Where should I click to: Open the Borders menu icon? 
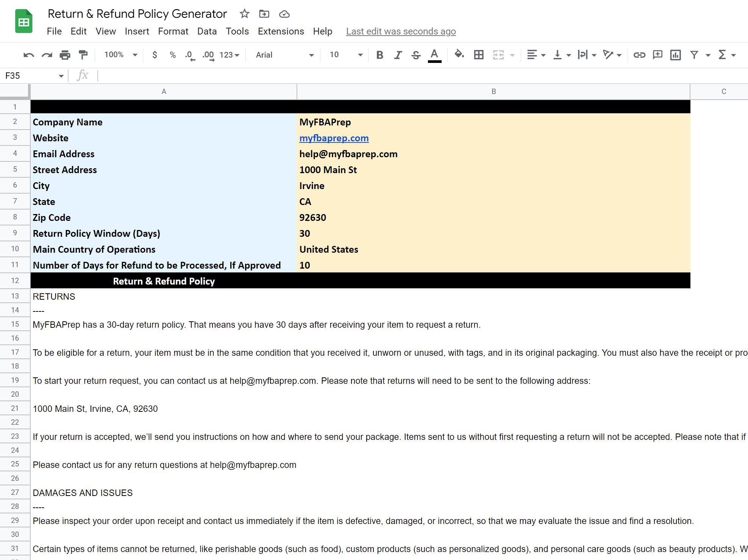[x=478, y=55]
